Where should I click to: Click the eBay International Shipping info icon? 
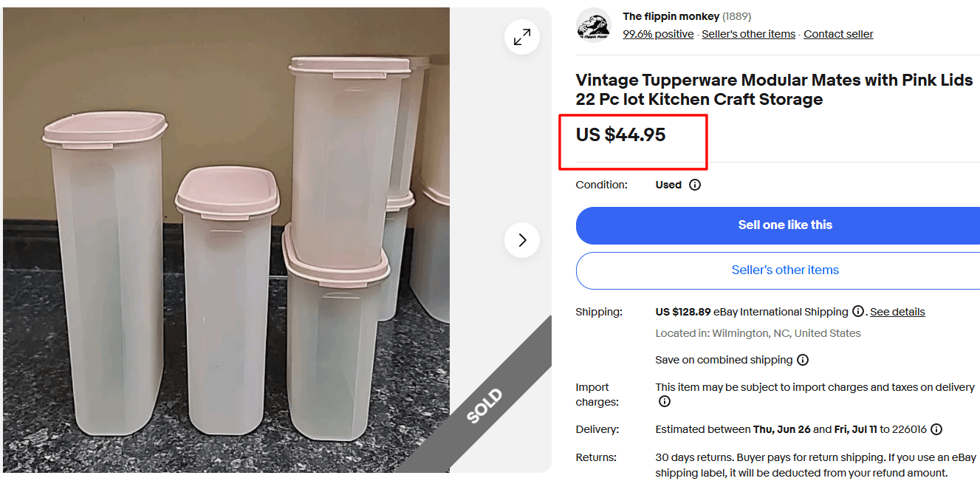(x=858, y=311)
